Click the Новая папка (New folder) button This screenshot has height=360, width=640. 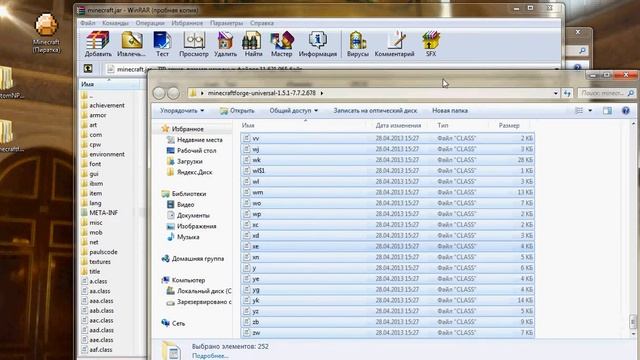coord(450,111)
